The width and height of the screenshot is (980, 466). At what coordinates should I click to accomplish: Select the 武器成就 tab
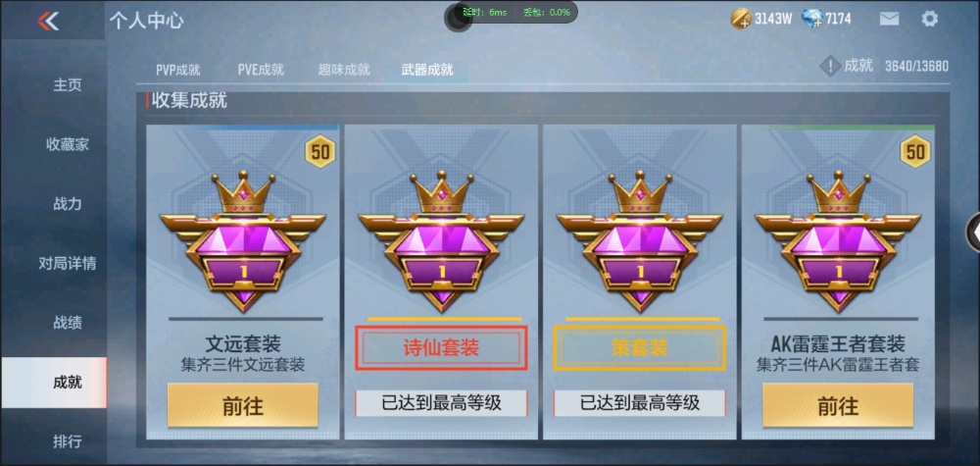tap(427, 70)
